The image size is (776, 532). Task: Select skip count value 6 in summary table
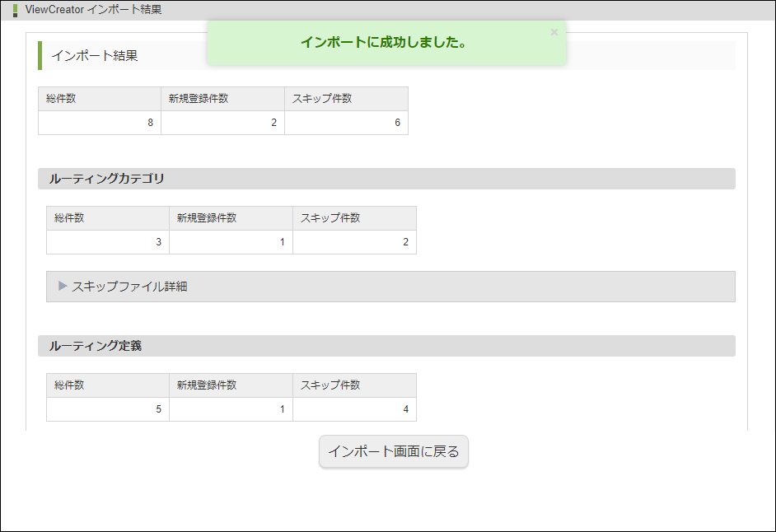point(397,123)
